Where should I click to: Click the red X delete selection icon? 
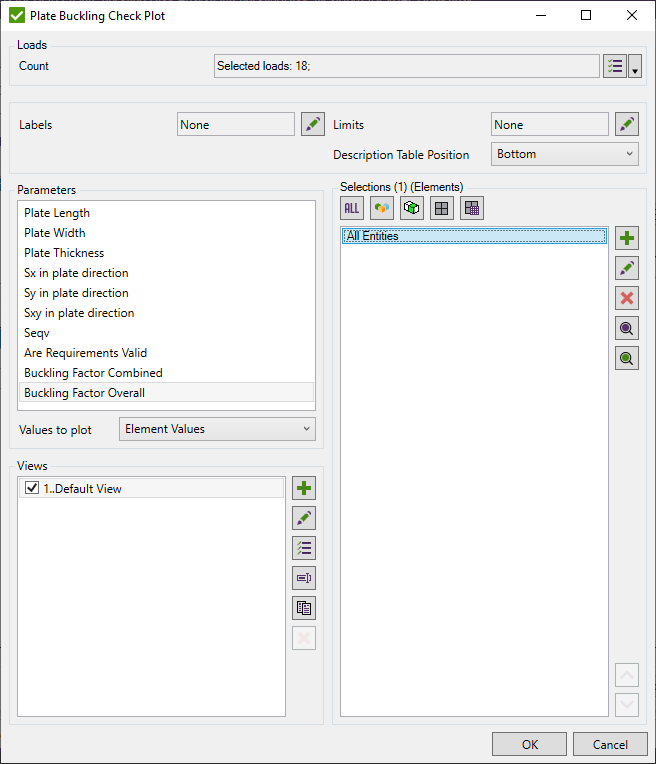(x=627, y=298)
